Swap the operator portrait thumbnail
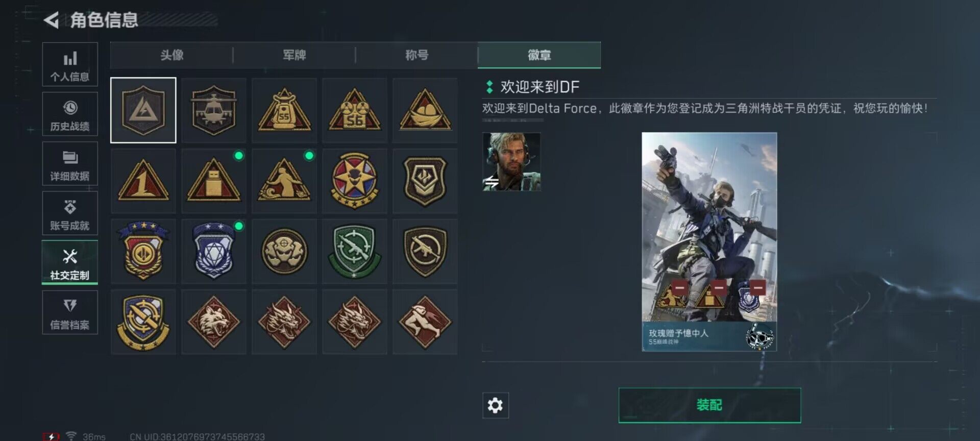 tap(511, 162)
